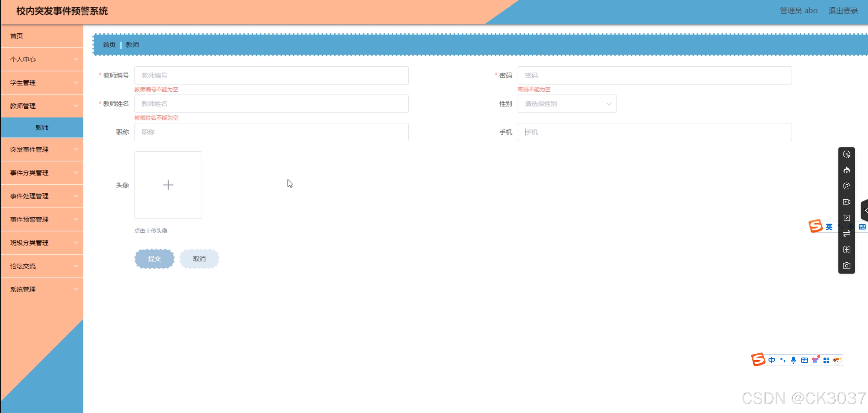The width and height of the screenshot is (868, 413).
Task: Click the compress/merge icon in dark toolbar
Action: tap(846, 250)
